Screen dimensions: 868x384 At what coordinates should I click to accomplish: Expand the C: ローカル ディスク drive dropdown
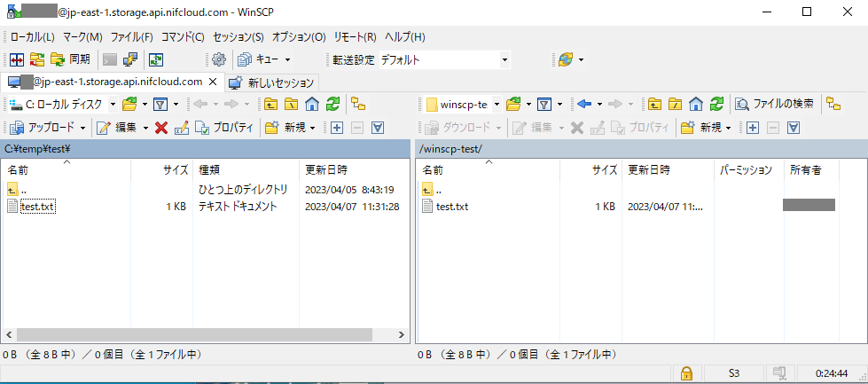[113, 104]
